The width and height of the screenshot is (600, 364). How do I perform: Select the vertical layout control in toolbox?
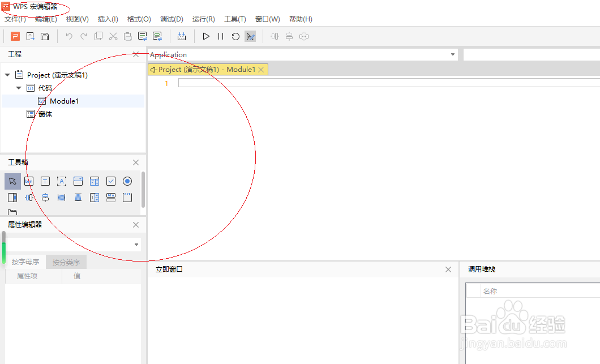click(45, 198)
